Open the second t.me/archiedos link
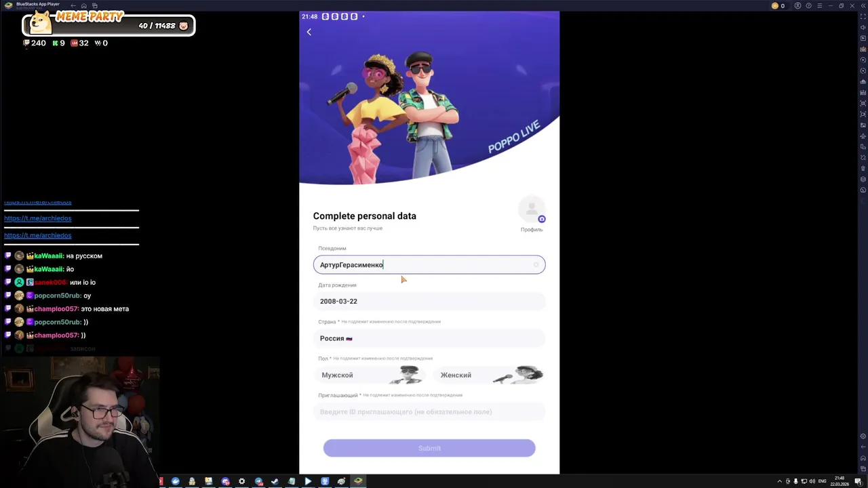Viewport: 868px width, 488px height. pyautogui.click(x=37, y=218)
